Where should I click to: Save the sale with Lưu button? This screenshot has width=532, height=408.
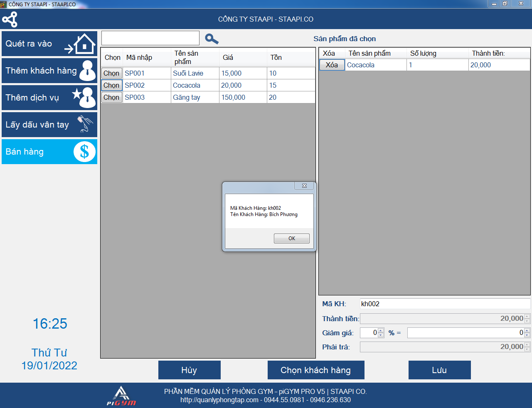[x=439, y=370]
